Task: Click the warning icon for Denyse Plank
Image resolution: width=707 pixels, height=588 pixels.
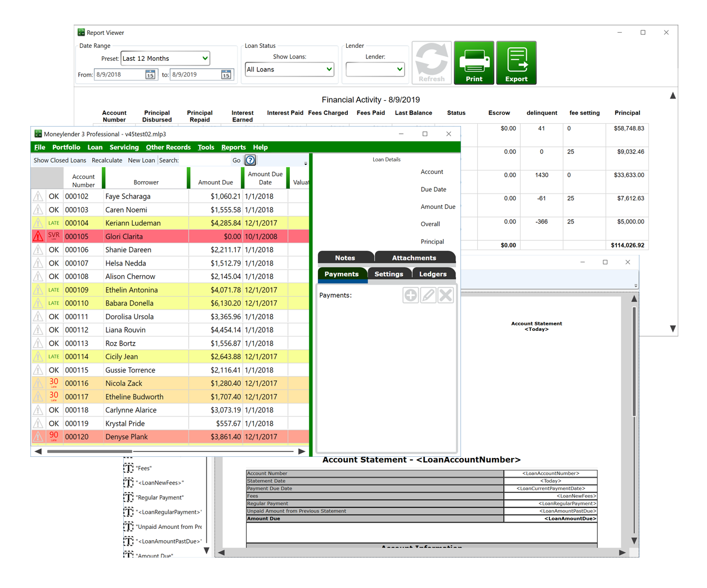Action: pyautogui.click(x=38, y=437)
